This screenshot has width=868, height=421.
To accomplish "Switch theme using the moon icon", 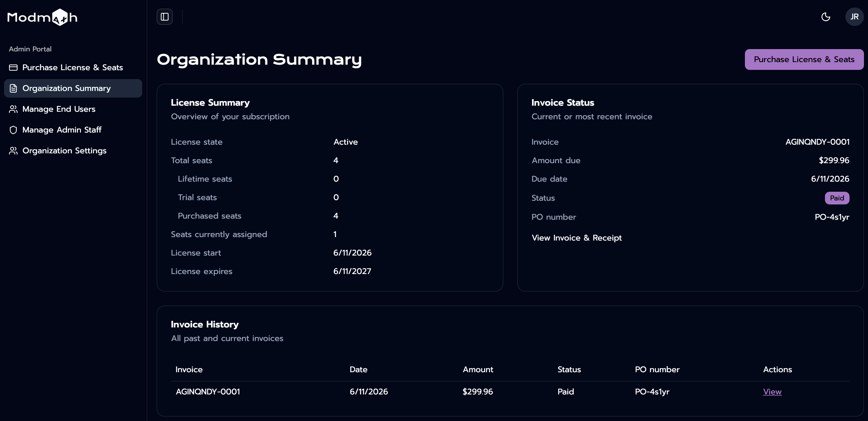I will point(826,17).
